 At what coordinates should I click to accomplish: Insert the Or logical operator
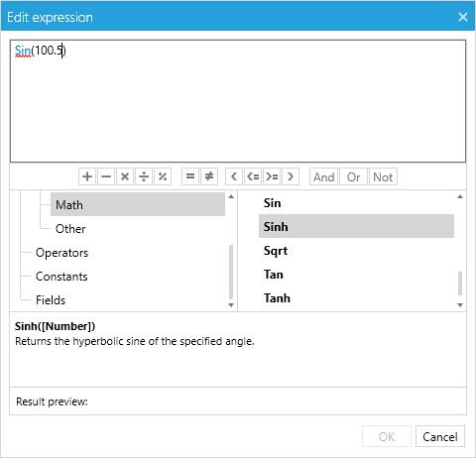pyautogui.click(x=353, y=176)
